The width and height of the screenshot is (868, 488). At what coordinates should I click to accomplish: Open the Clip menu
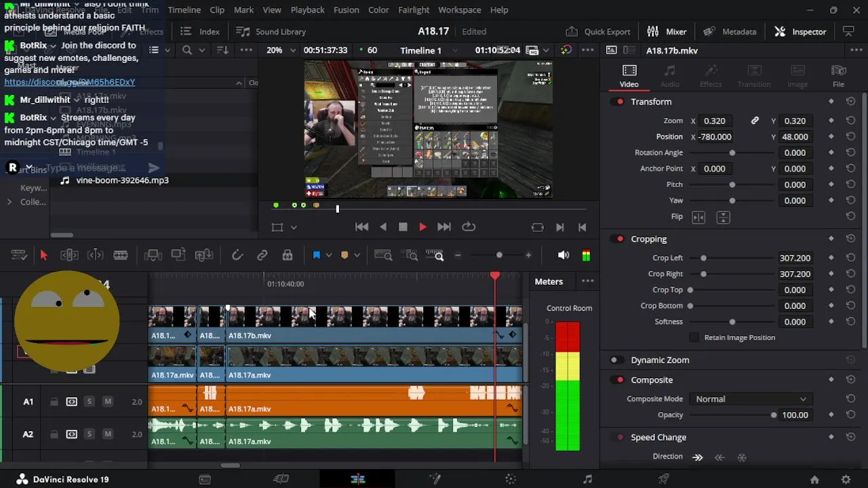[217, 10]
